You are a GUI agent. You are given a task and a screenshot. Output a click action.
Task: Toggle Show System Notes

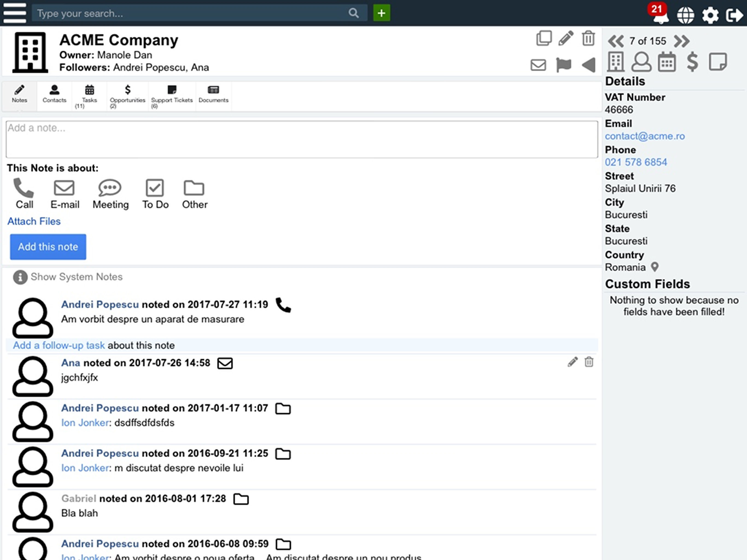tap(68, 277)
